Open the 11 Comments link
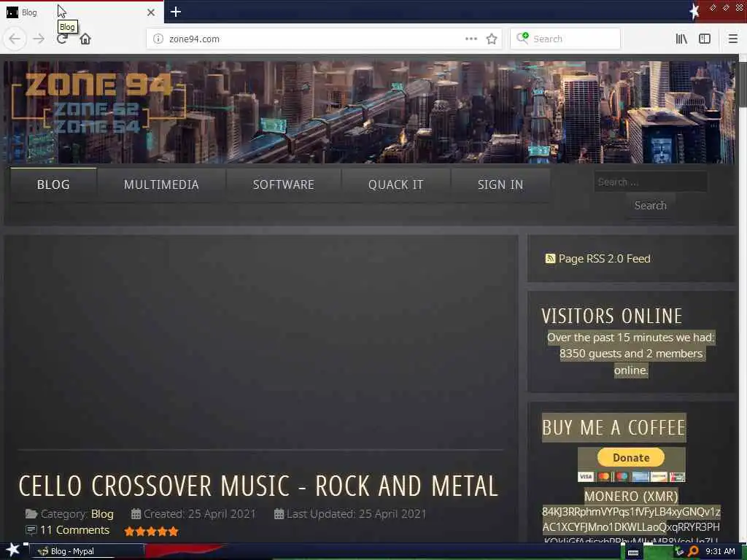Screen dimensions: 747x560 (75, 530)
